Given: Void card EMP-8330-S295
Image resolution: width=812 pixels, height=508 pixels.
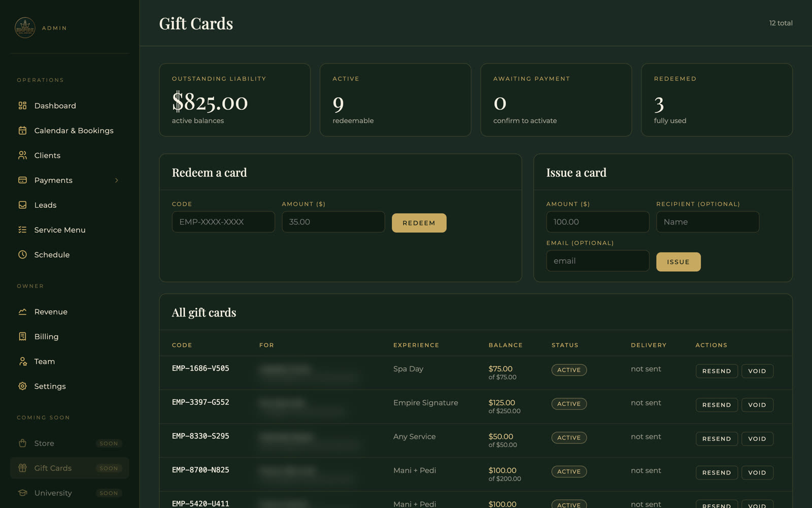Looking at the screenshot, I should (x=757, y=439).
